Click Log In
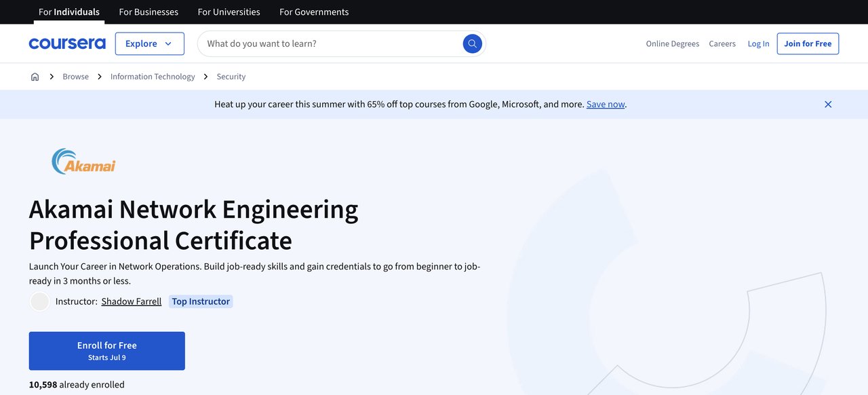Image resolution: width=868 pixels, height=395 pixels. click(758, 43)
